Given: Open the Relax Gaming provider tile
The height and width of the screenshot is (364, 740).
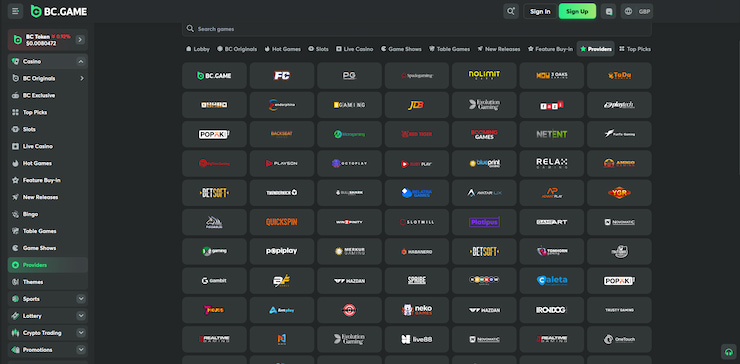Looking at the screenshot, I should (552, 163).
